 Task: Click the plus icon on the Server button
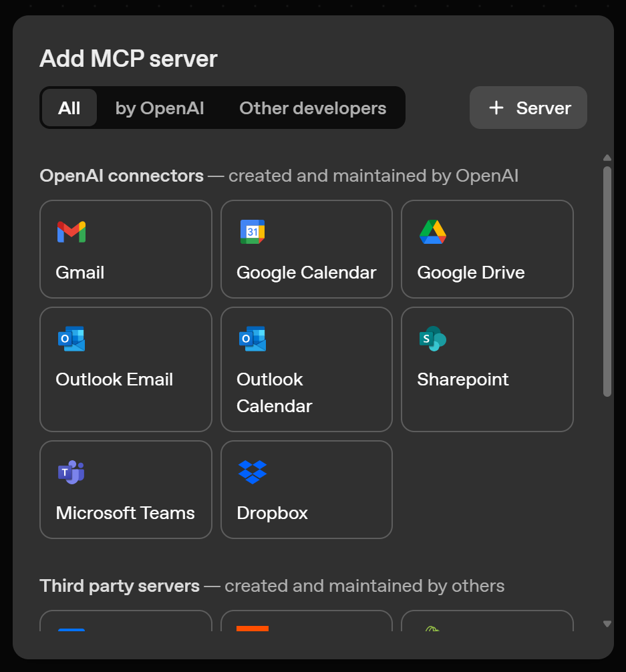pyautogui.click(x=496, y=107)
